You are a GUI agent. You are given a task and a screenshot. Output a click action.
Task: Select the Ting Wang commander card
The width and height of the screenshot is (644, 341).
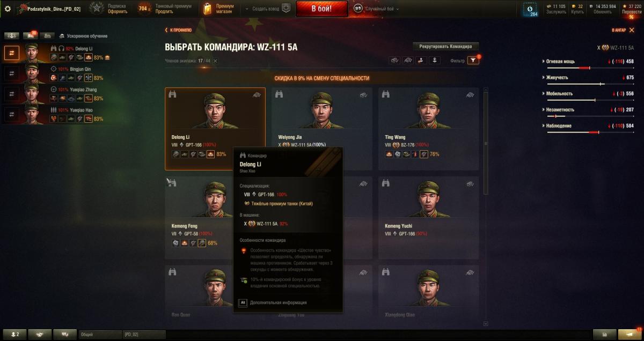coord(428,129)
